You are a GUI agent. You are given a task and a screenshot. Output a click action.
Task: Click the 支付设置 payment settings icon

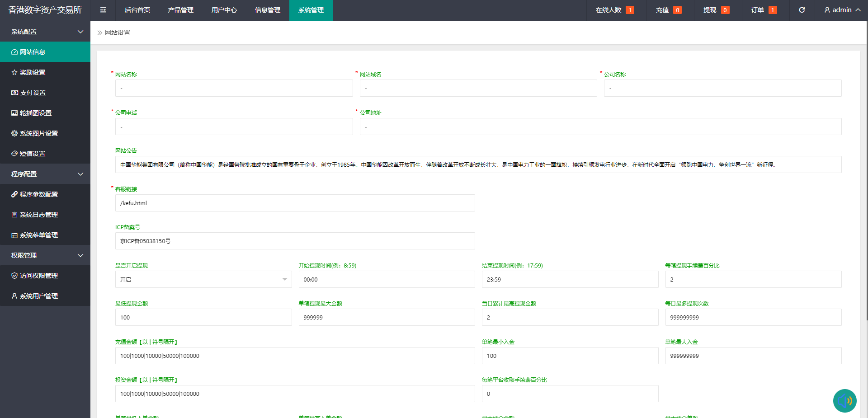pos(14,92)
